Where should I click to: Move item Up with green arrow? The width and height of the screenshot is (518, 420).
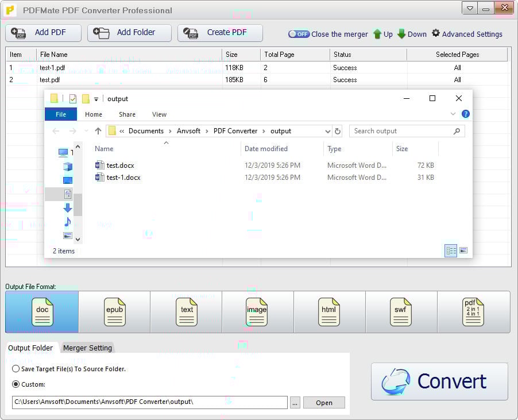click(383, 34)
